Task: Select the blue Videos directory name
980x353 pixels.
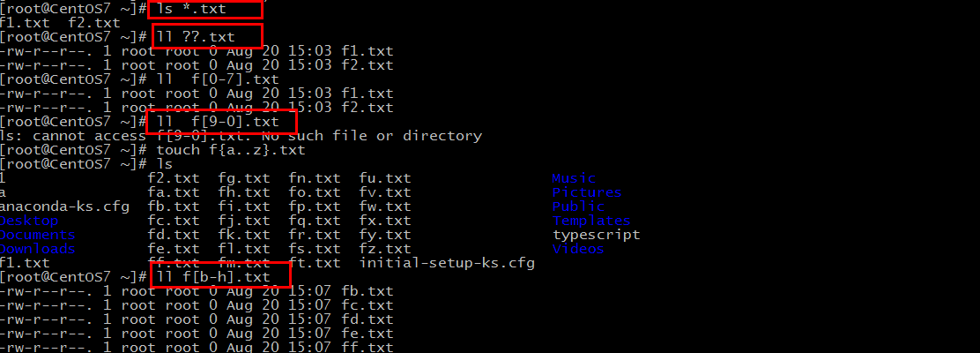Action: click(578, 249)
